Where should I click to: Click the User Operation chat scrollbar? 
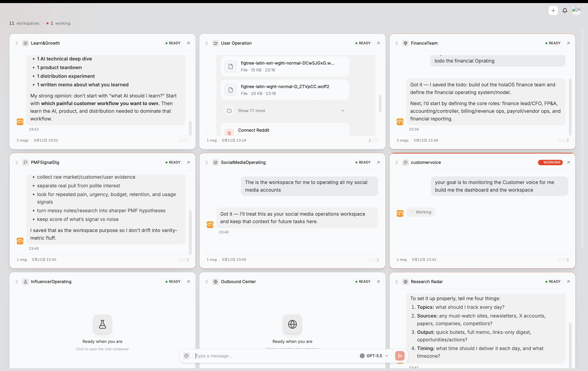point(380,104)
